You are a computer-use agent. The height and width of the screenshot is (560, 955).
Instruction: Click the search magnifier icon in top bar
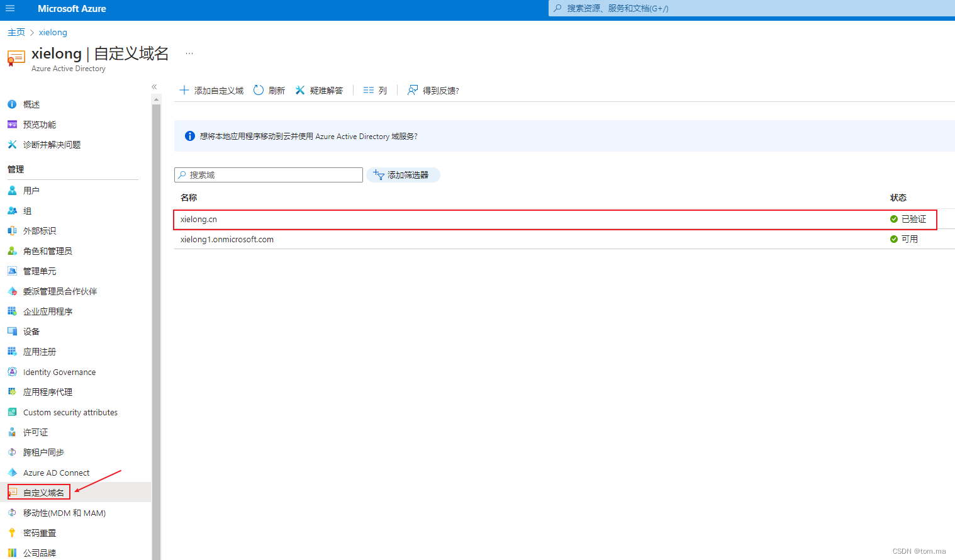coord(557,8)
